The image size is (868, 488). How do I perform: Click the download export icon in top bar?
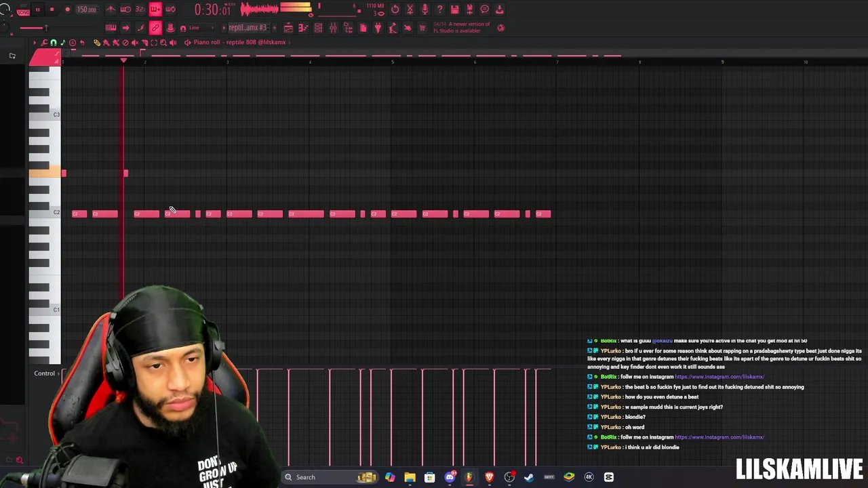(x=499, y=9)
